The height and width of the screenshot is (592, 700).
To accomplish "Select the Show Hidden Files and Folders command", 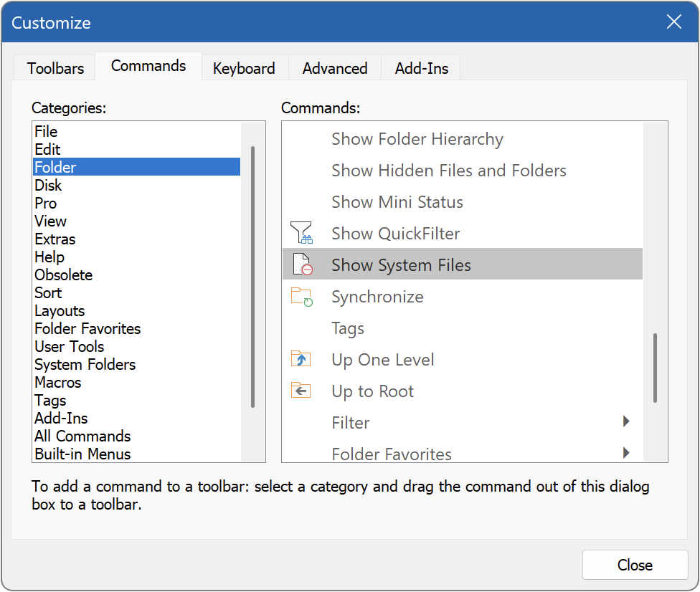I will point(448,171).
